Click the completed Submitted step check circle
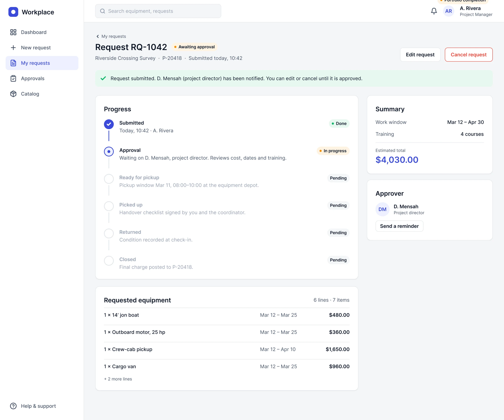 tap(109, 124)
